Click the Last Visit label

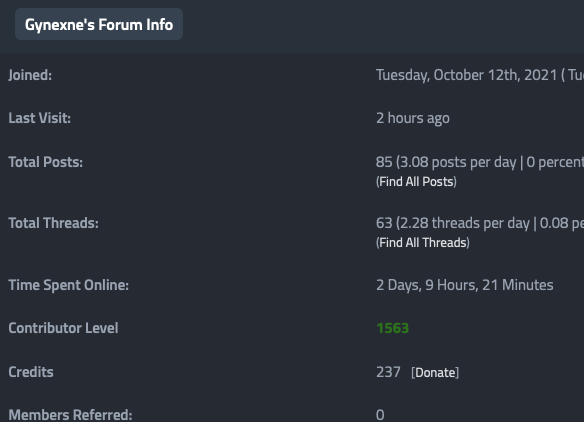(x=39, y=118)
